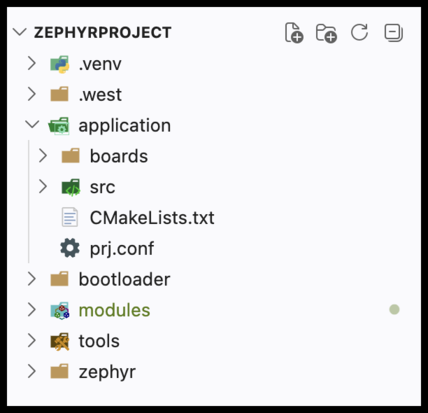The height and width of the screenshot is (413, 428).
Task: Click the modified dot next to modules
Action: tap(394, 310)
